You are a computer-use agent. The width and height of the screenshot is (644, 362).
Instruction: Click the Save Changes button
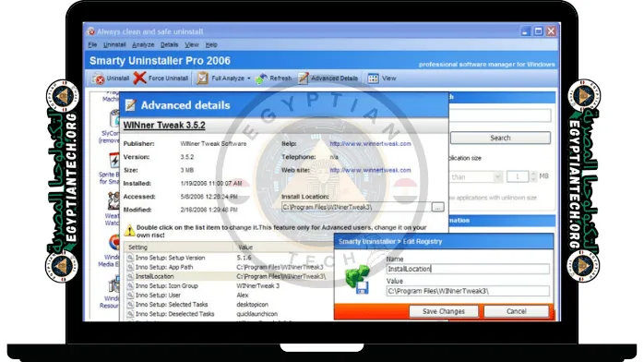[x=444, y=311]
